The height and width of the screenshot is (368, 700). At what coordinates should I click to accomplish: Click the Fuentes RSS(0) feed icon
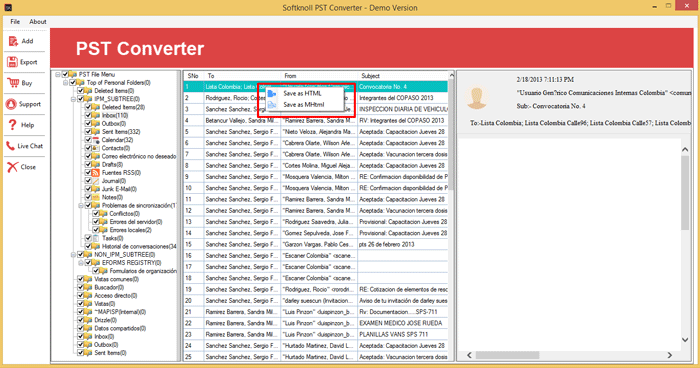pos(96,173)
